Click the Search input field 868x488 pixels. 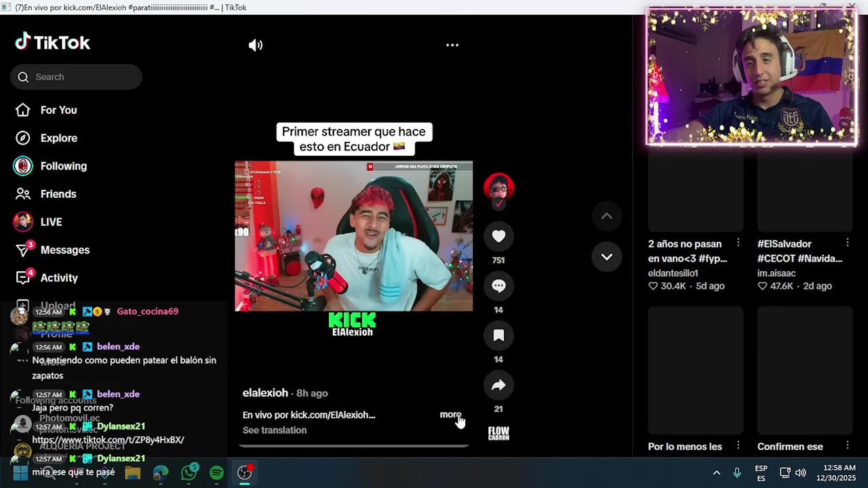pyautogui.click(x=76, y=77)
